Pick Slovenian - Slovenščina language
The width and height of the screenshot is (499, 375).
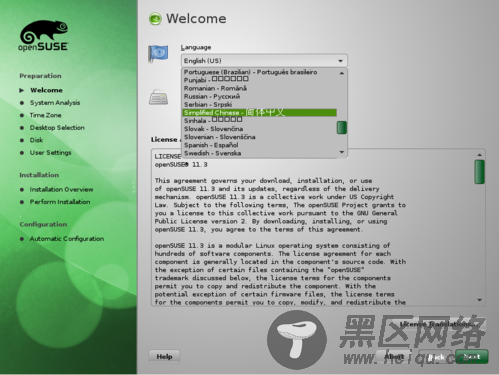(259, 137)
